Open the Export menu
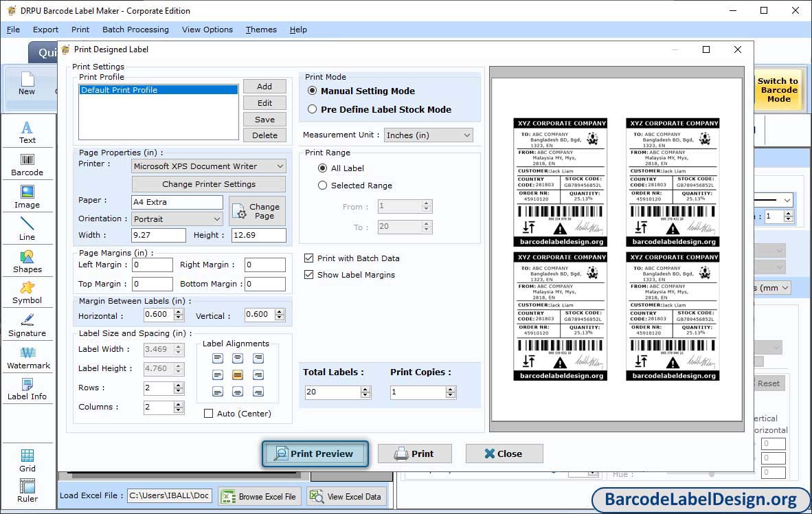This screenshot has width=812, height=514. point(45,30)
